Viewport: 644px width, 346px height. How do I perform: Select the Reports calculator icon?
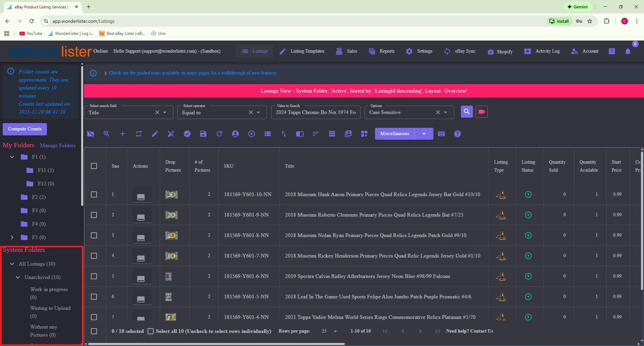pyautogui.click(x=372, y=51)
